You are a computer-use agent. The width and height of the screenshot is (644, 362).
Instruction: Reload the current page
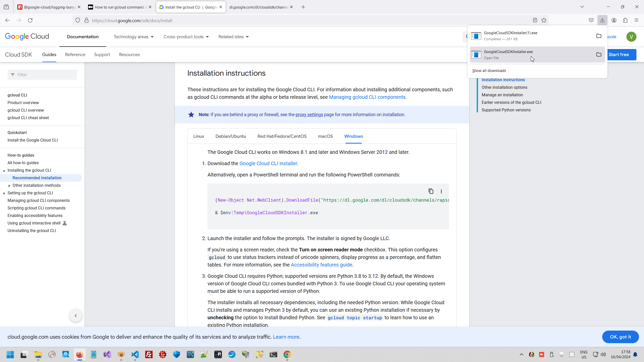click(x=30, y=20)
